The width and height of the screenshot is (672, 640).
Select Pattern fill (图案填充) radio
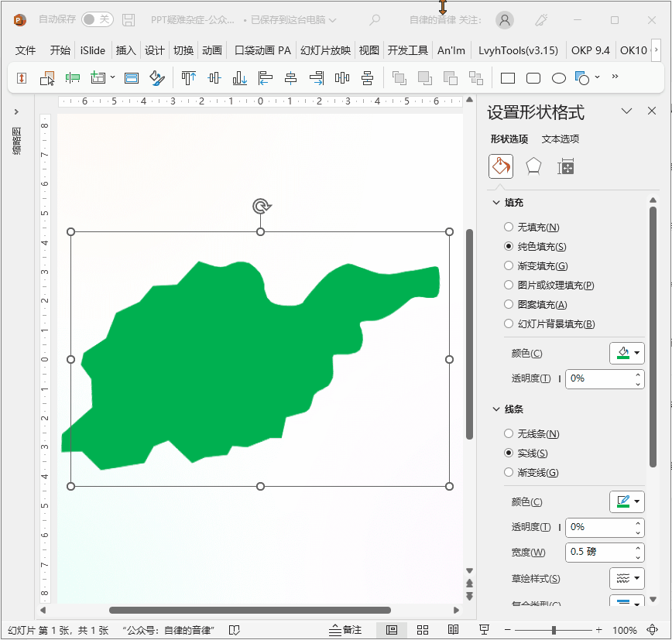click(509, 304)
